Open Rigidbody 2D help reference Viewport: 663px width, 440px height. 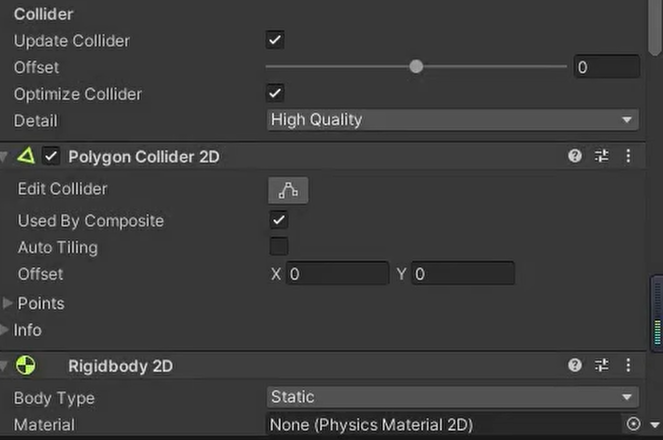(x=575, y=366)
